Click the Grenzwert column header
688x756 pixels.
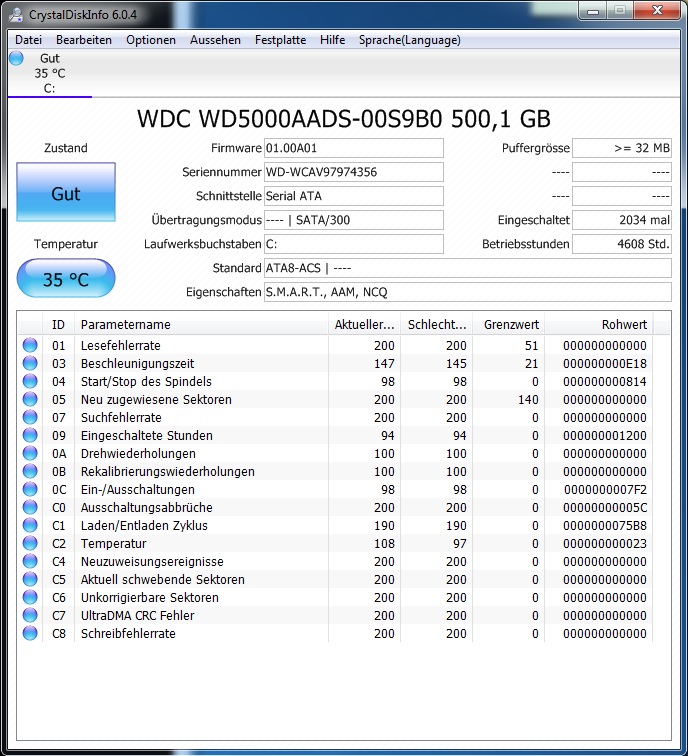click(509, 324)
